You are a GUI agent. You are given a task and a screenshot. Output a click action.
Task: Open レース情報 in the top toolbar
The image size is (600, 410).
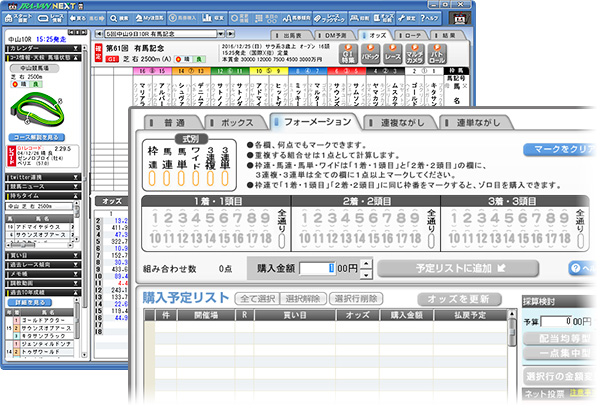pyautogui.click(x=51, y=18)
